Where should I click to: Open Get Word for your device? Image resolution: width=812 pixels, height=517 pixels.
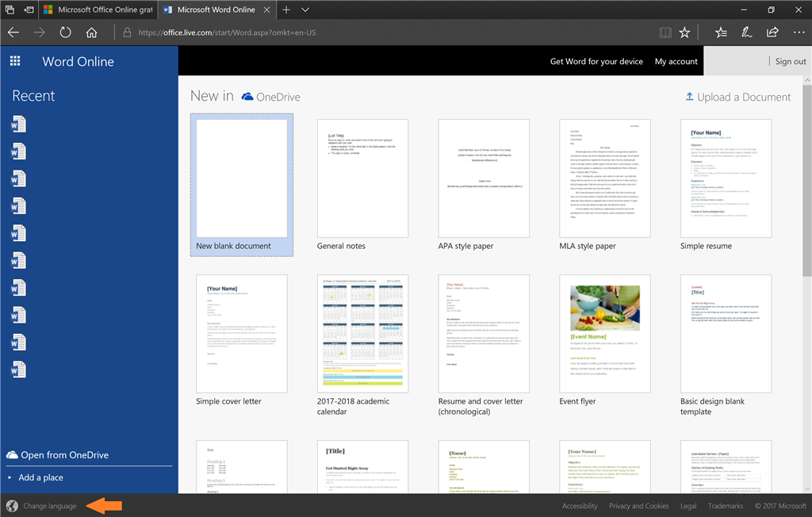596,61
